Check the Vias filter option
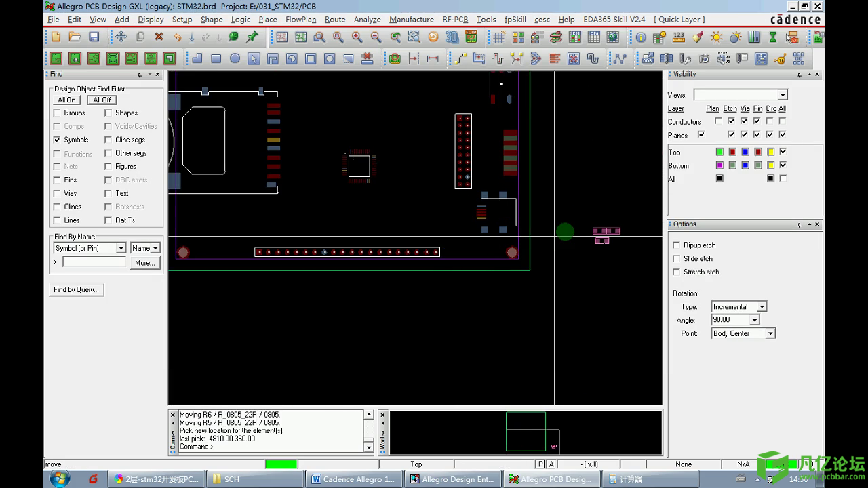 57,193
